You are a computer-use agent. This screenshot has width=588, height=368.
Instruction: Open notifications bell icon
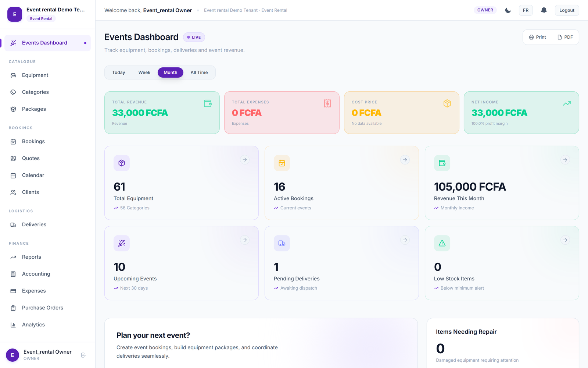pos(544,10)
